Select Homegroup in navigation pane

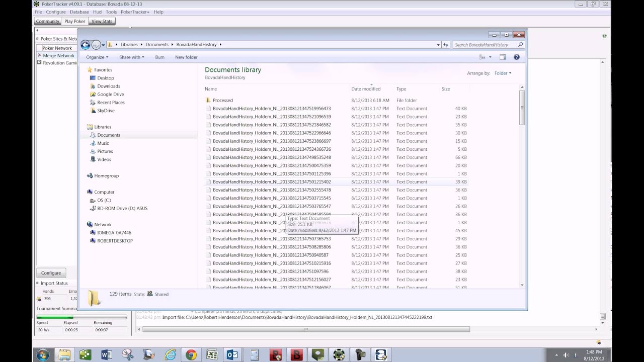click(x=106, y=176)
